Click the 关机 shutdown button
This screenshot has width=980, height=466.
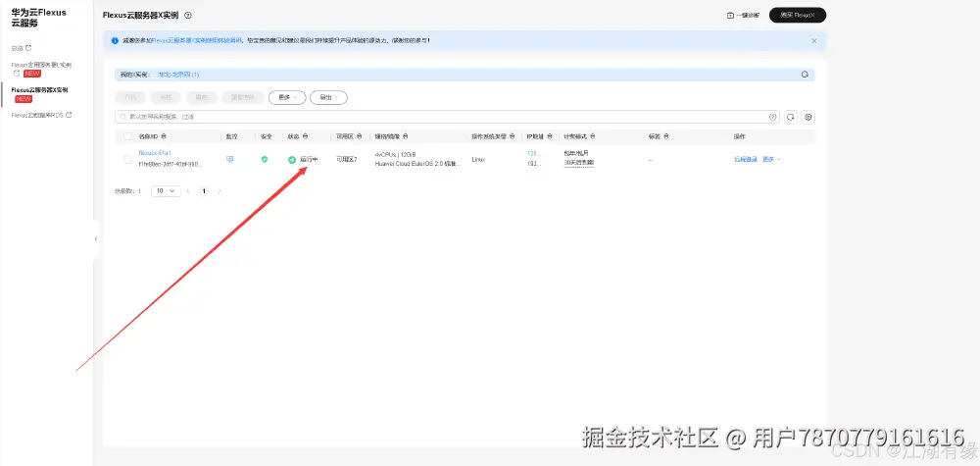[166, 97]
